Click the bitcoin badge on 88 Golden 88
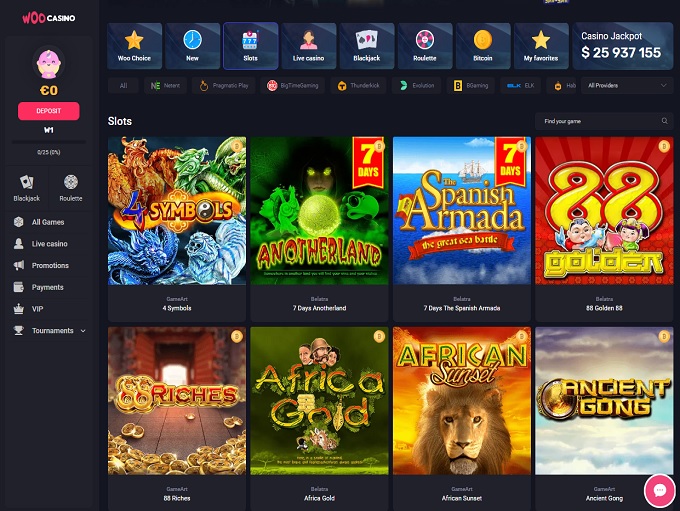Viewport: 680px width, 511px height. (x=664, y=146)
